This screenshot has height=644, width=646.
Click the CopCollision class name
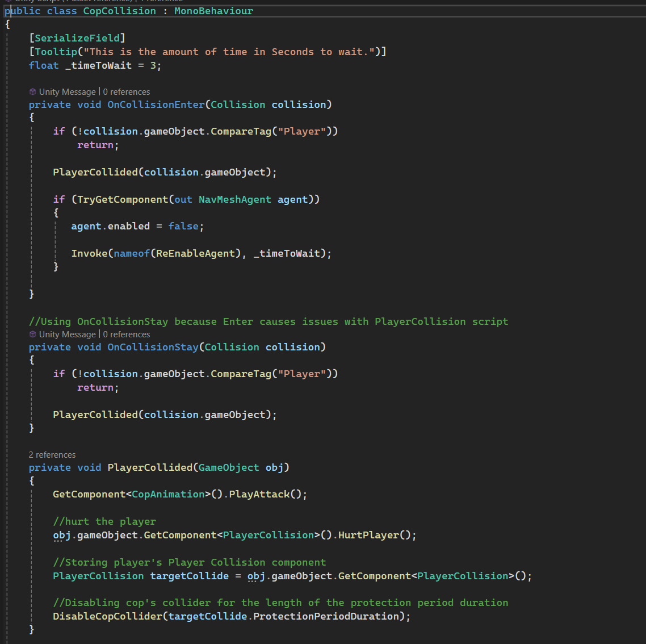pos(119,11)
